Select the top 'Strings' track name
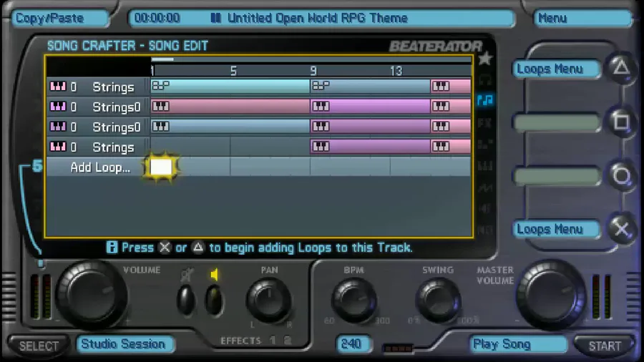Screen dimensions: 644x362 click(x=113, y=87)
